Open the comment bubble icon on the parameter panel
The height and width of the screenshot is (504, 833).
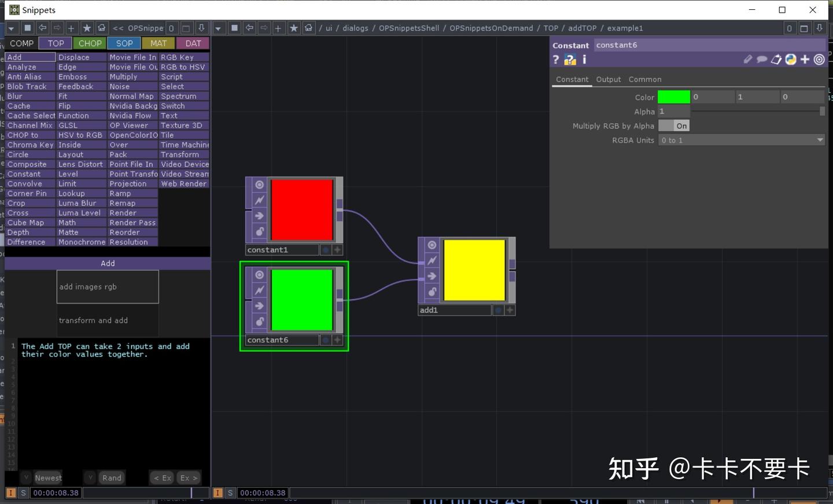click(x=762, y=60)
